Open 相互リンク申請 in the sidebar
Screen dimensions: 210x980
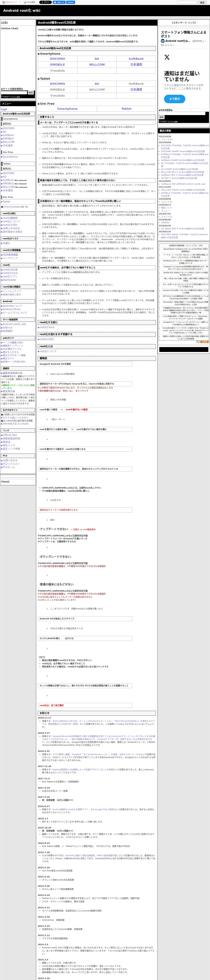[10, 449]
